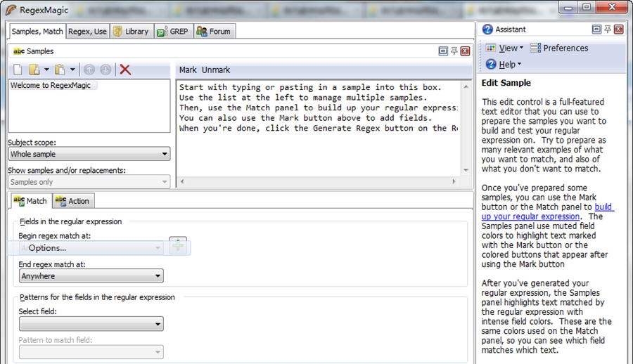Select the Action tab
The height and width of the screenshot is (364, 633).
tap(72, 200)
